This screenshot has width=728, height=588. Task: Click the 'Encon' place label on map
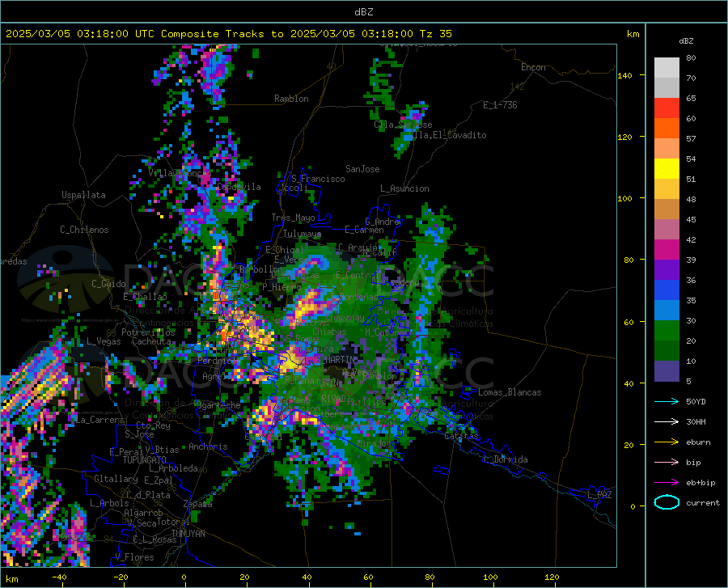(533, 67)
